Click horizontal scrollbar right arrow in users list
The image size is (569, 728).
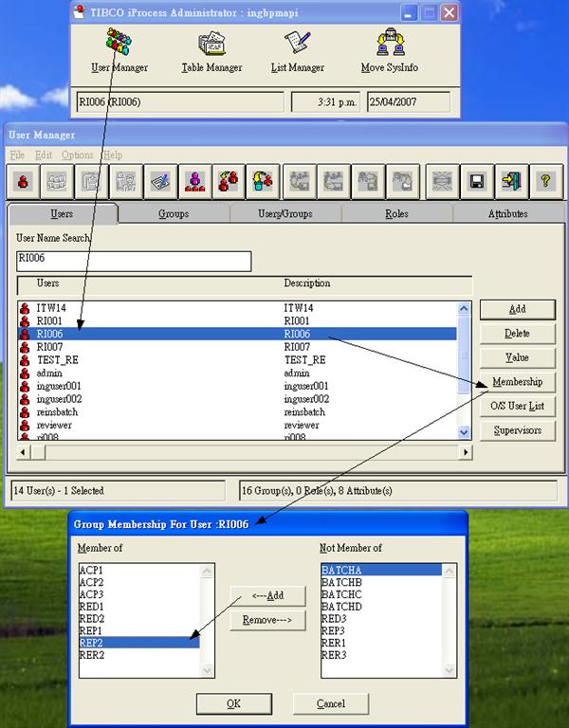466,452
